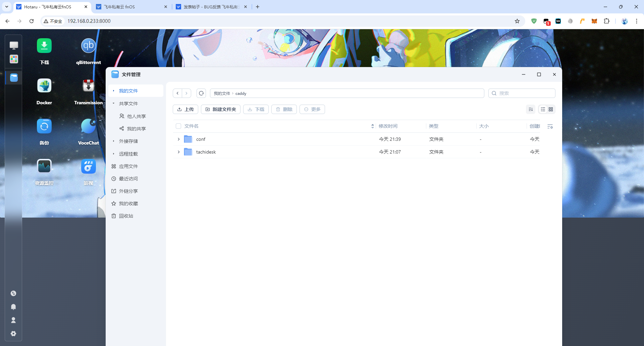The width and height of the screenshot is (644, 346).
Task: Expand 外接存储 in the sidebar
Action: [114, 141]
